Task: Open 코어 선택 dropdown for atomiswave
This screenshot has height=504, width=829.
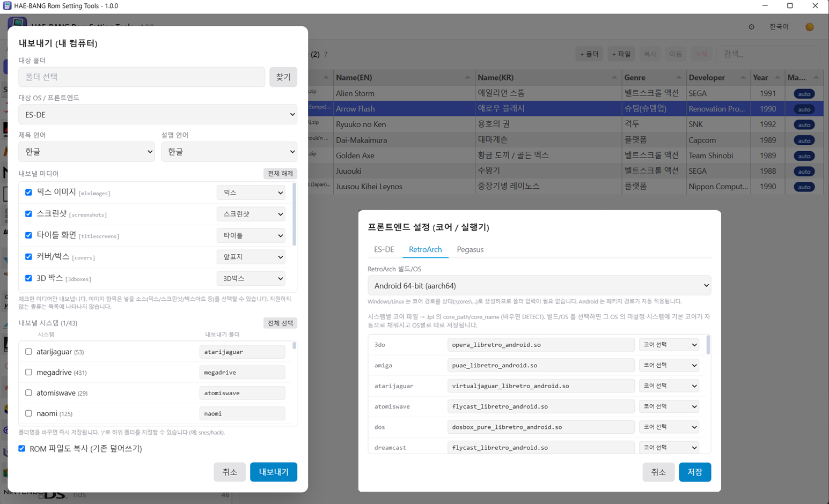Action: (669, 406)
